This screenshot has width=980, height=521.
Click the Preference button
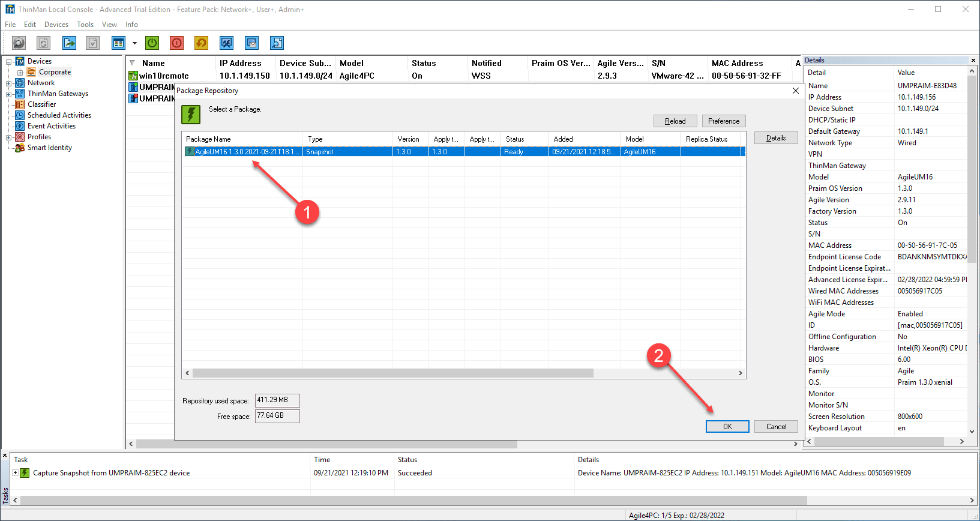[x=724, y=121]
